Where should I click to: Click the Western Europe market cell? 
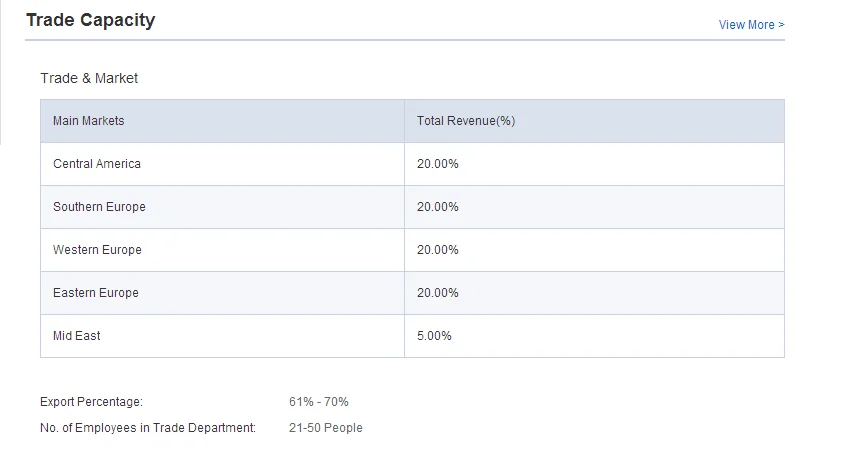pos(97,250)
